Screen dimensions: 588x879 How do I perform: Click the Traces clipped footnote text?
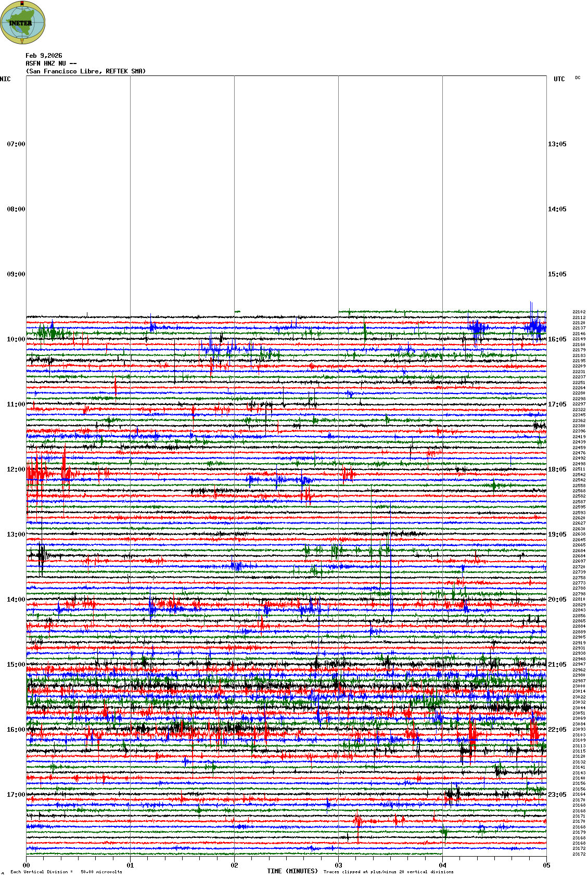(388, 872)
